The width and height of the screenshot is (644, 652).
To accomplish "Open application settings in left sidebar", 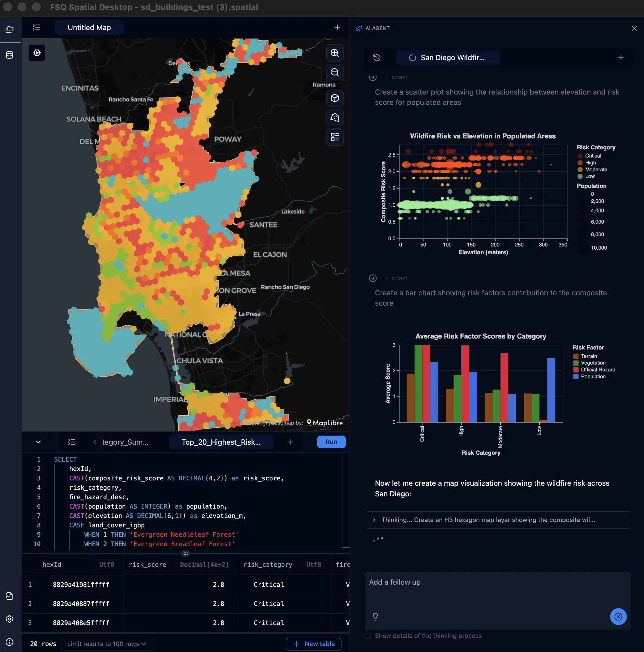I will 10,618.
